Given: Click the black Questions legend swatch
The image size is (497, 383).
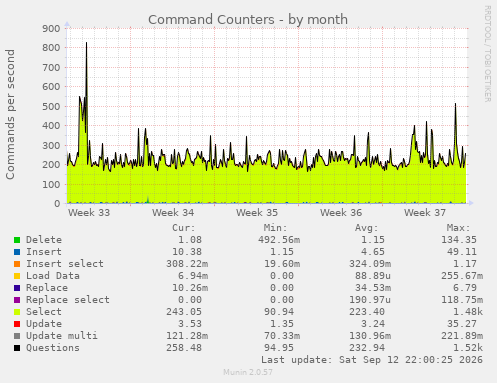Looking at the screenshot, I should point(17,348).
